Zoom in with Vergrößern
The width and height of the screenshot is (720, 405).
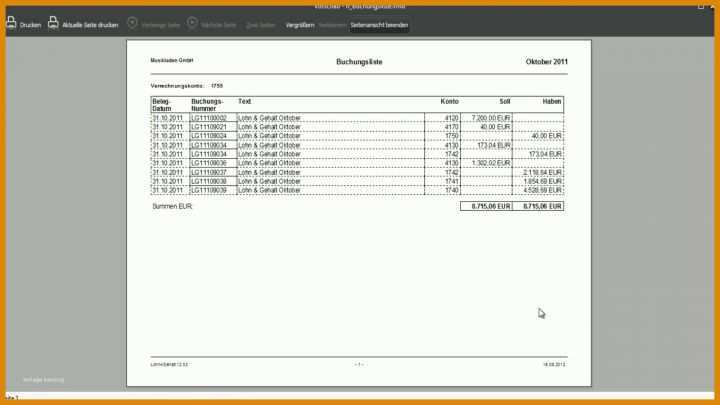click(x=300, y=25)
